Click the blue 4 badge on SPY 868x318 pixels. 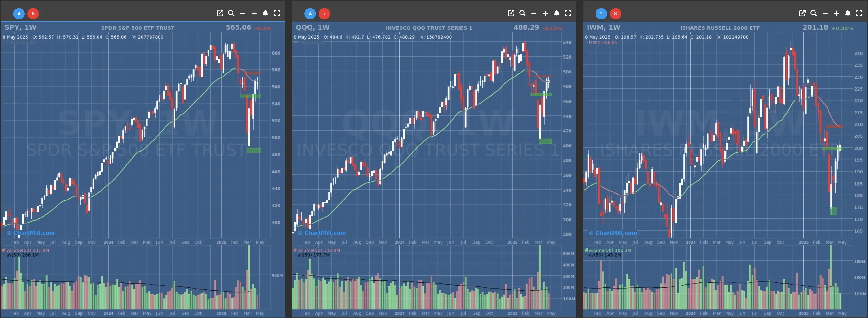(19, 14)
